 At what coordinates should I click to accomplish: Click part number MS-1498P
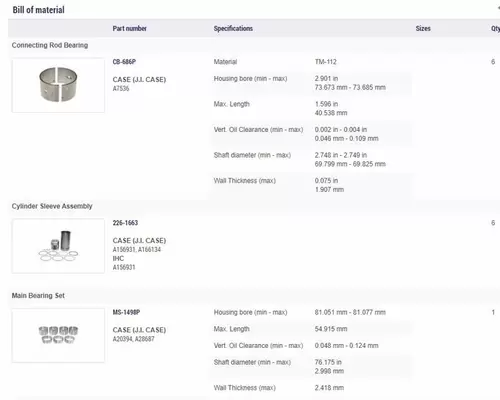126,312
